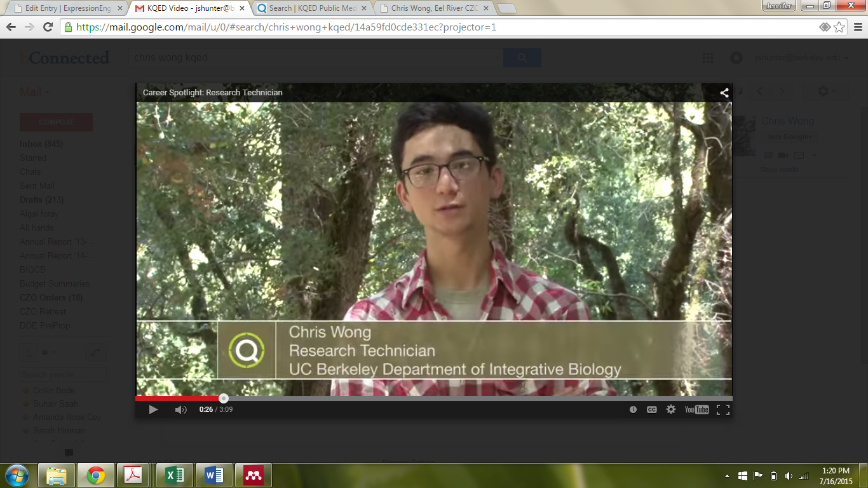Click the extension icon beside the bookmark star
868x488 pixels.
[x=825, y=27]
